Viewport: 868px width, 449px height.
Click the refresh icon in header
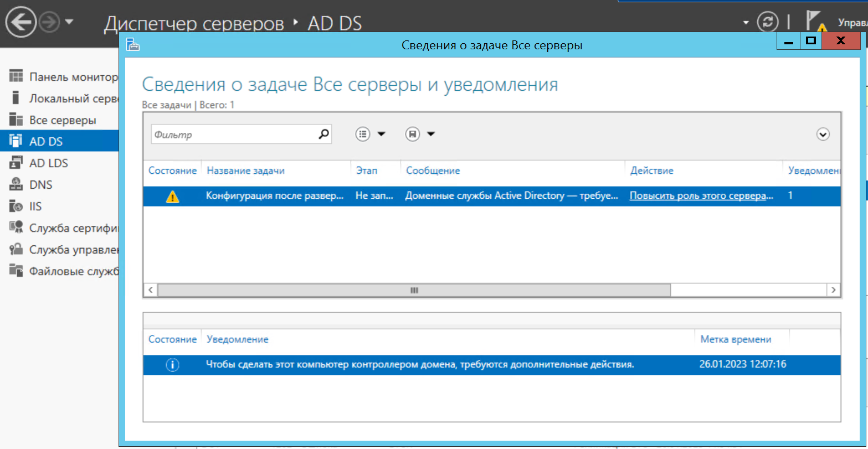[767, 22]
